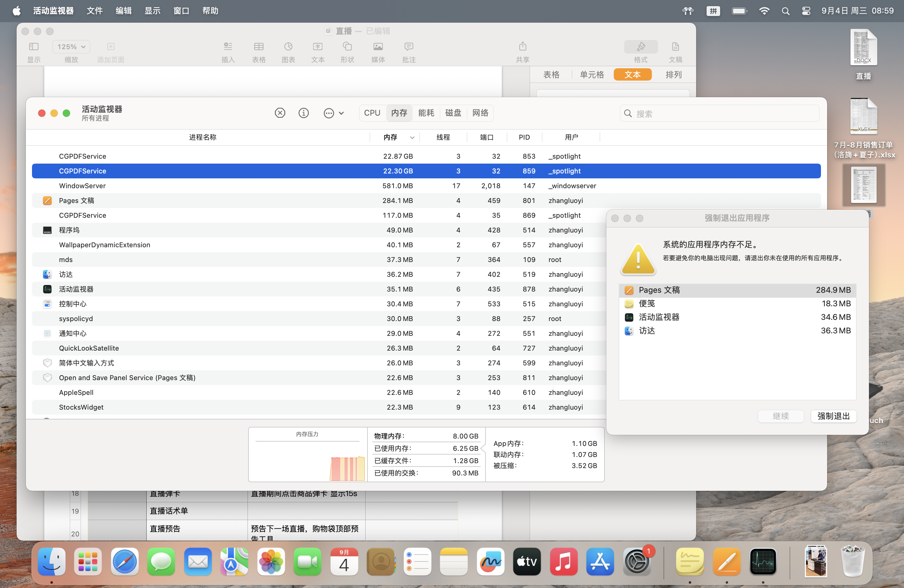Viewport: 904px width, 588px height.
Task: Toggle the Memory column sort arrow
Action: [412, 137]
